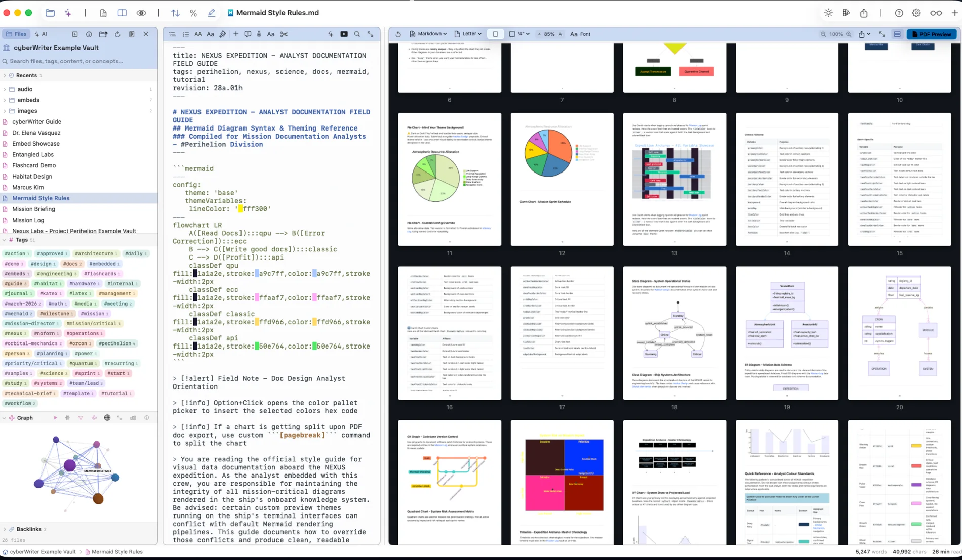Screen dimensions: 962x560
Task: Click the percent icon in title bar
Action: click(193, 13)
